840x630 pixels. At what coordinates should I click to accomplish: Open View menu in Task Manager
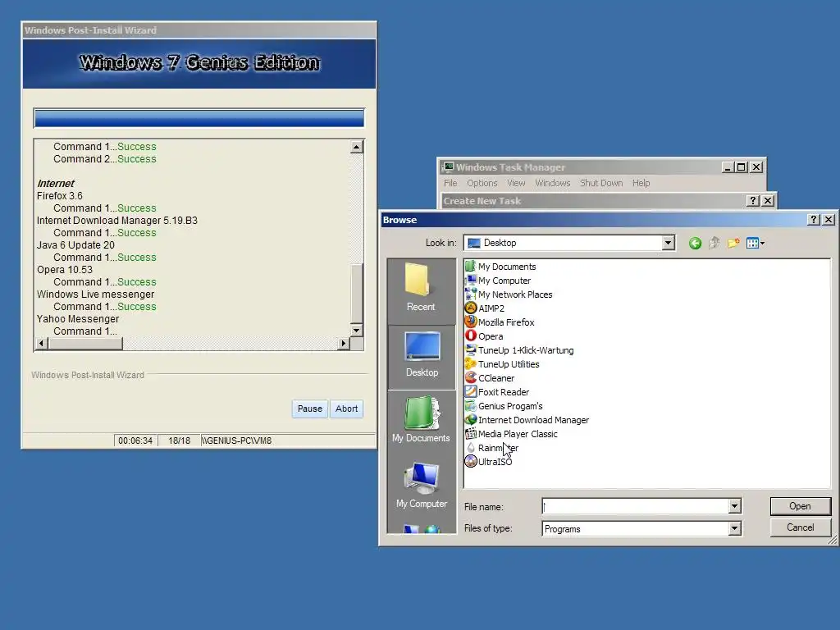(x=516, y=183)
